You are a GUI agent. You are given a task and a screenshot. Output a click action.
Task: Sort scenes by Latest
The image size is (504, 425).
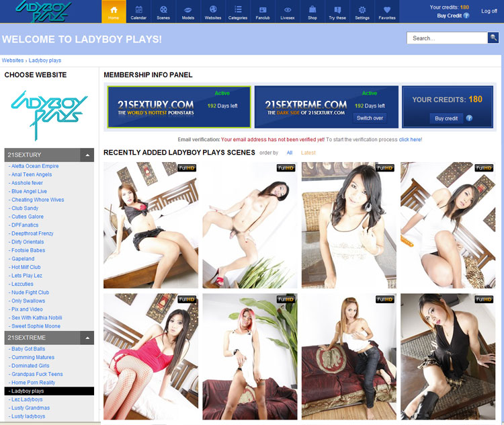308,153
